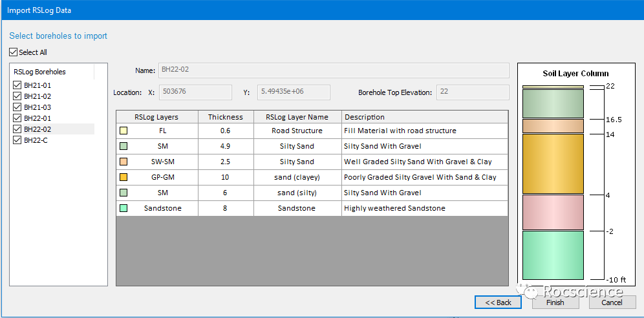Click the FL layer yellow color swatch
Screen dimensions: 644x318
(x=123, y=131)
